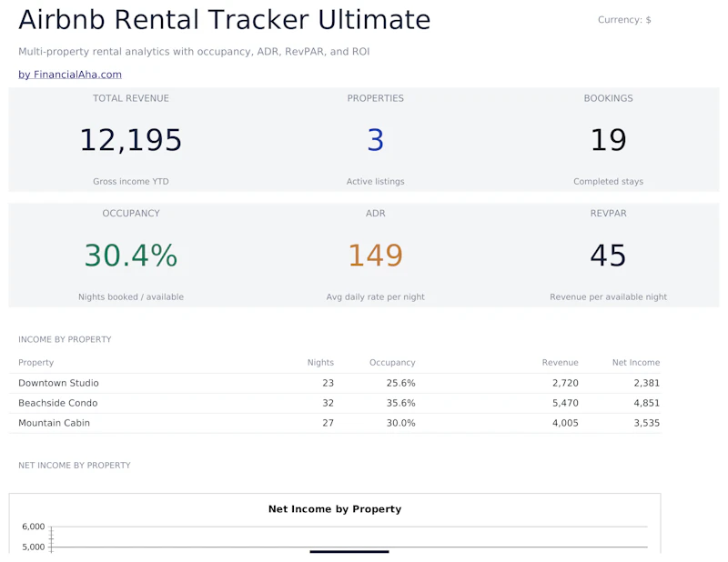Click the Occupancy column header in table
This screenshot has height=562, width=728.
[x=392, y=363]
